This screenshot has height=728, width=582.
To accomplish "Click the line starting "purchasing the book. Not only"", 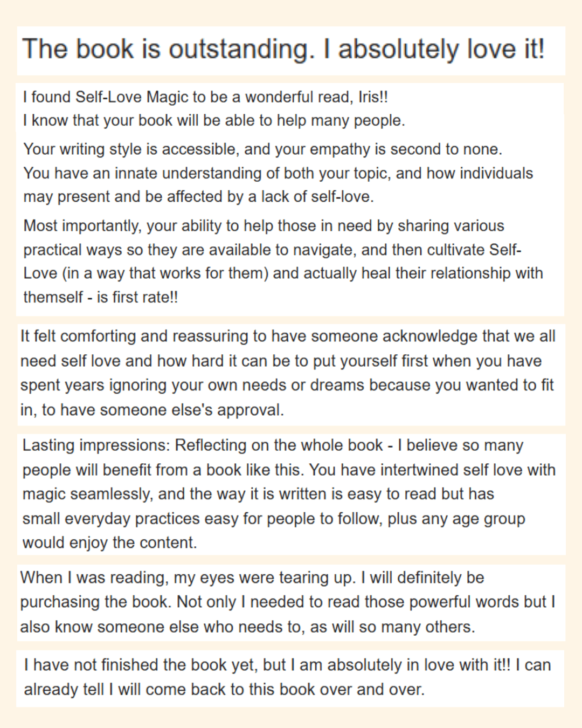I will 288,602.
